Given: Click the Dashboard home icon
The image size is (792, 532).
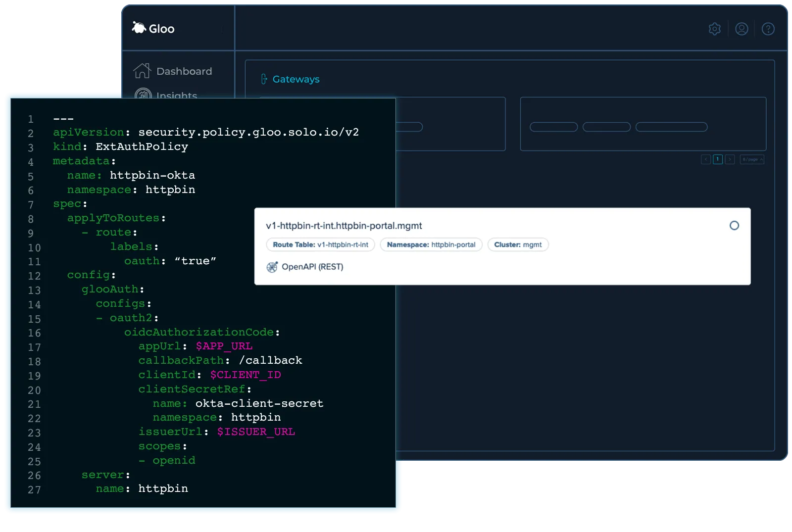Looking at the screenshot, I should point(142,71).
